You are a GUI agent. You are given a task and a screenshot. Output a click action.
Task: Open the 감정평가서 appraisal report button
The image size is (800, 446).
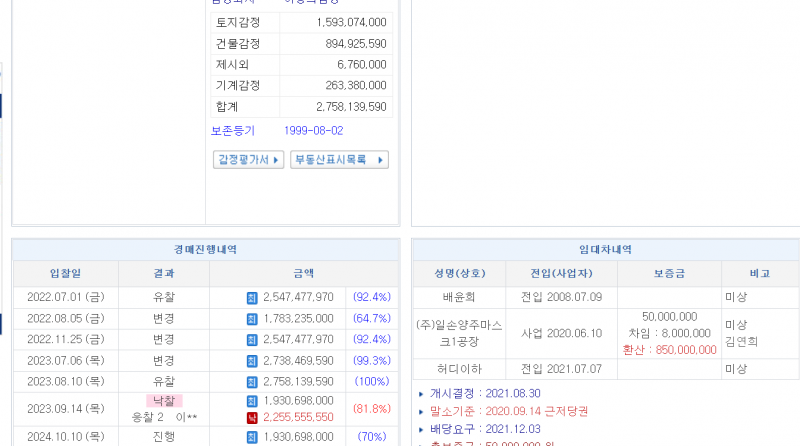(249, 160)
